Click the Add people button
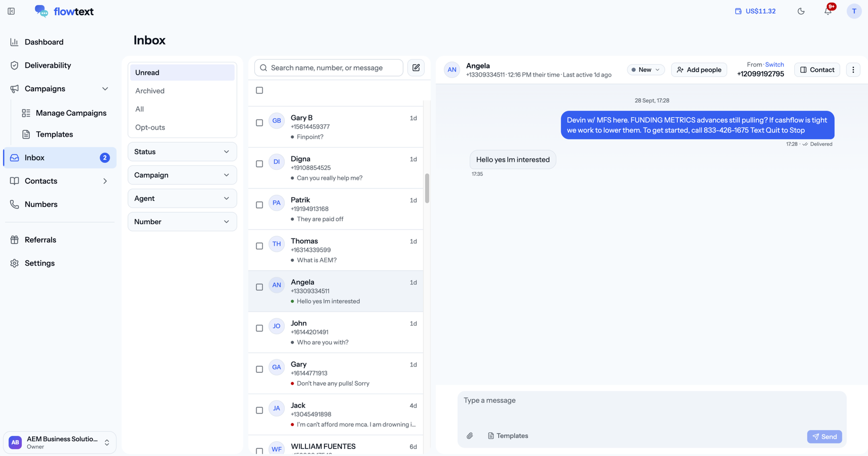This screenshot has height=456, width=868. coord(699,69)
